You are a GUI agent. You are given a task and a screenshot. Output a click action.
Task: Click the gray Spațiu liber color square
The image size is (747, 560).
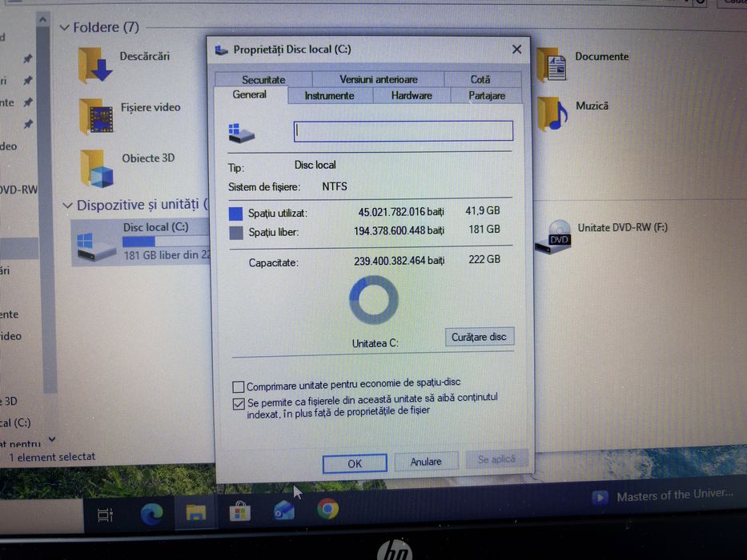236,233
